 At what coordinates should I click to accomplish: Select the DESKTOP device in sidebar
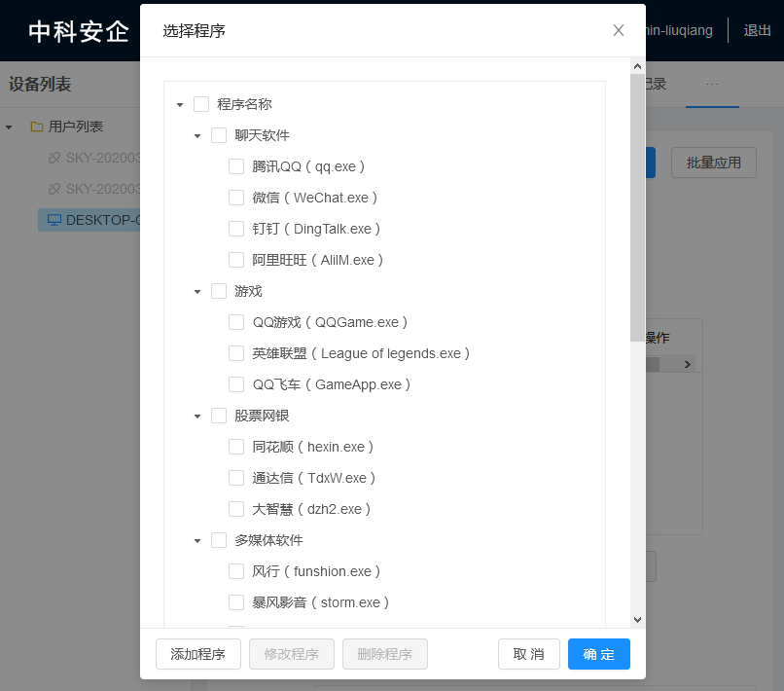click(x=89, y=220)
